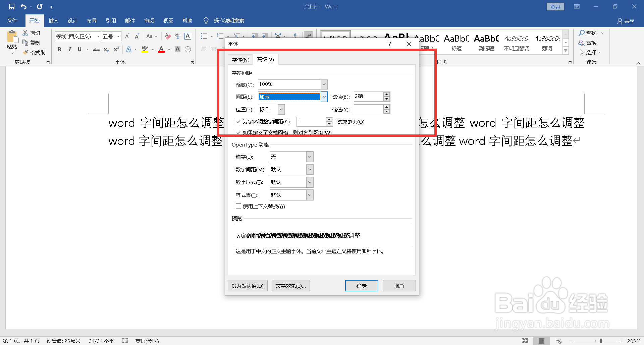Open the 样式集 dropdown
Viewport: 644px width, 345px height.
click(x=310, y=195)
